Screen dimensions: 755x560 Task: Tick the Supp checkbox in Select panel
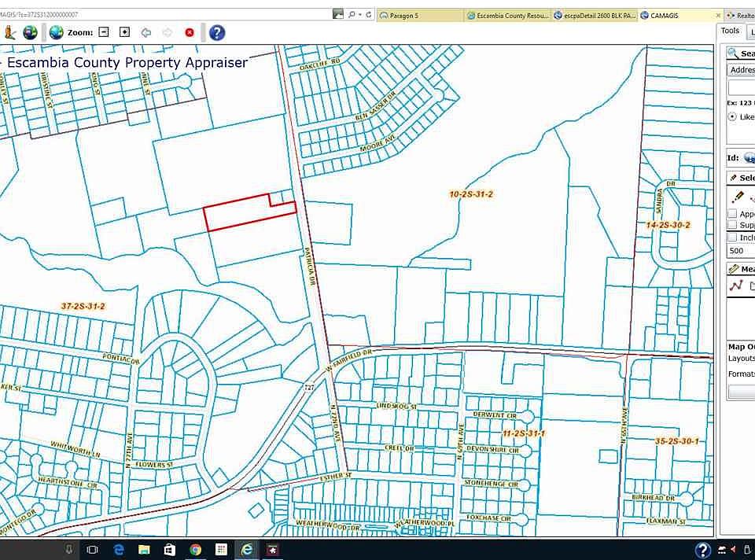(732, 225)
